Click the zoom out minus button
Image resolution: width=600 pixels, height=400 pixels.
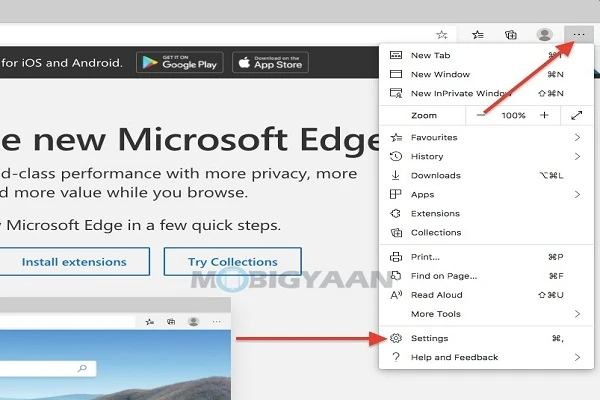coord(482,116)
